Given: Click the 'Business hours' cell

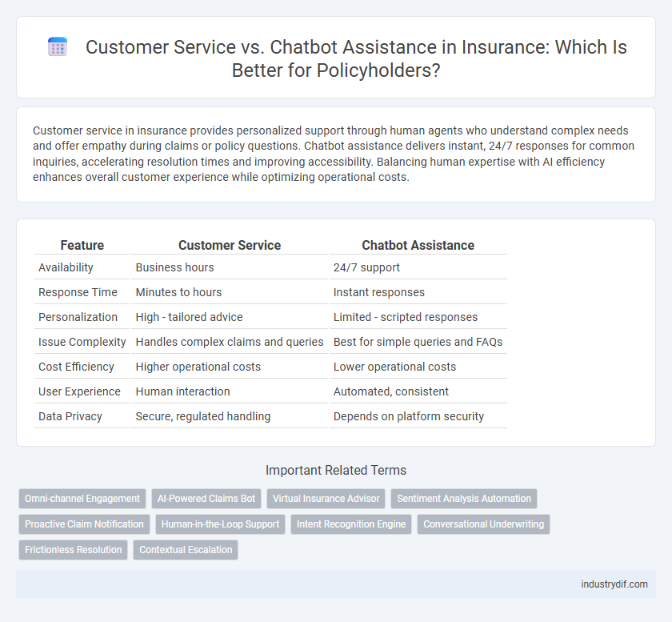Looking at the screenshot, I should click(x=230, y=267).
